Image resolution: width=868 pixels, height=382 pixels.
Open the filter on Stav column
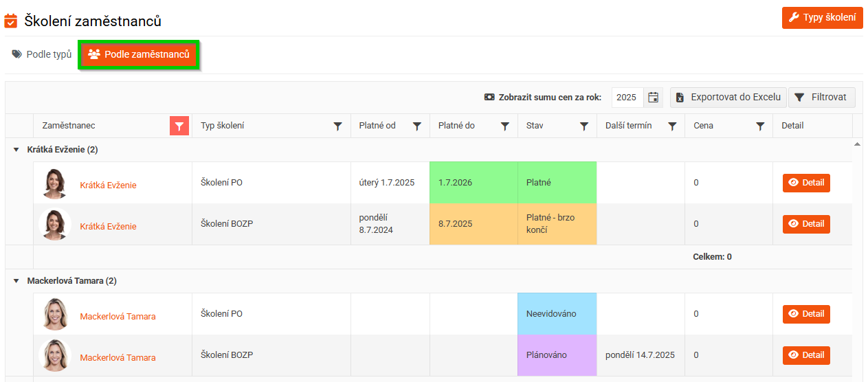click(583, 126)
